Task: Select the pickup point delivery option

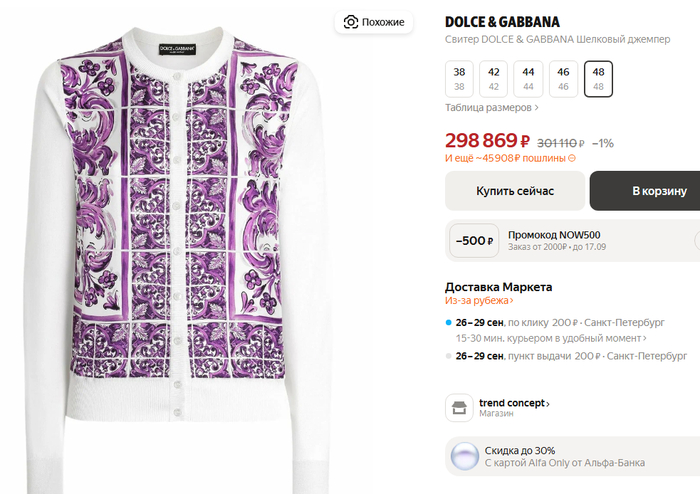Action: [571, 356]
